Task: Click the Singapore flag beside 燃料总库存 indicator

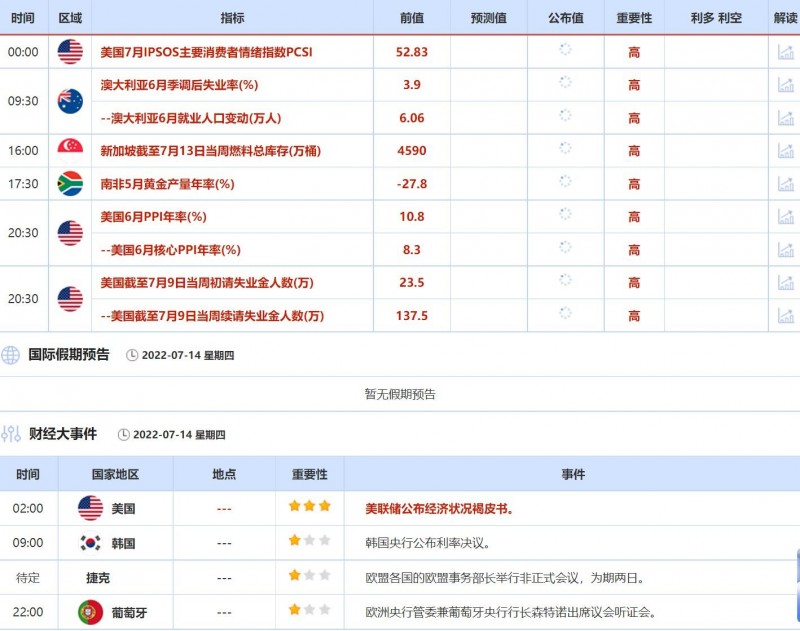Action: pos(69,151)
